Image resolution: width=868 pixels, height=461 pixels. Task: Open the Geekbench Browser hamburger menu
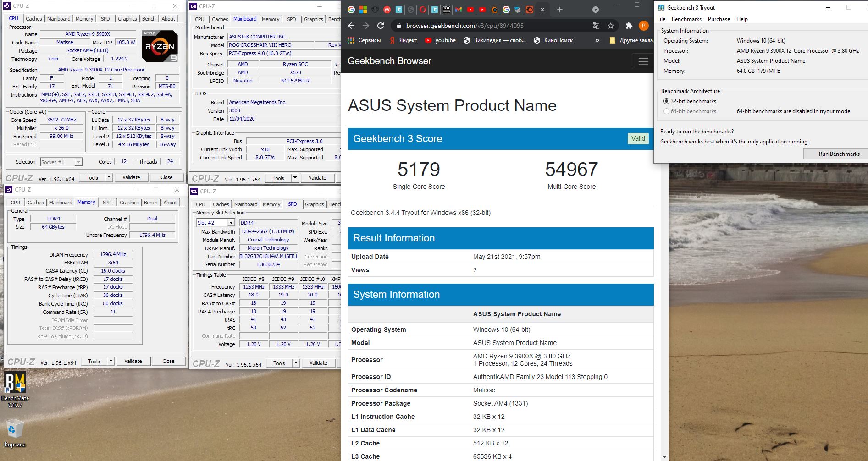tap(643, 61)
